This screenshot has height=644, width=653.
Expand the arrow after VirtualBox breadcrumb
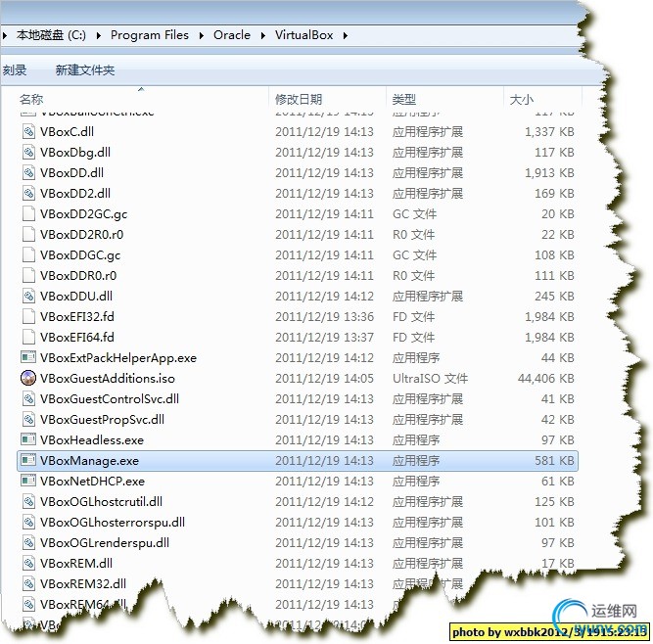pos(346,36)
